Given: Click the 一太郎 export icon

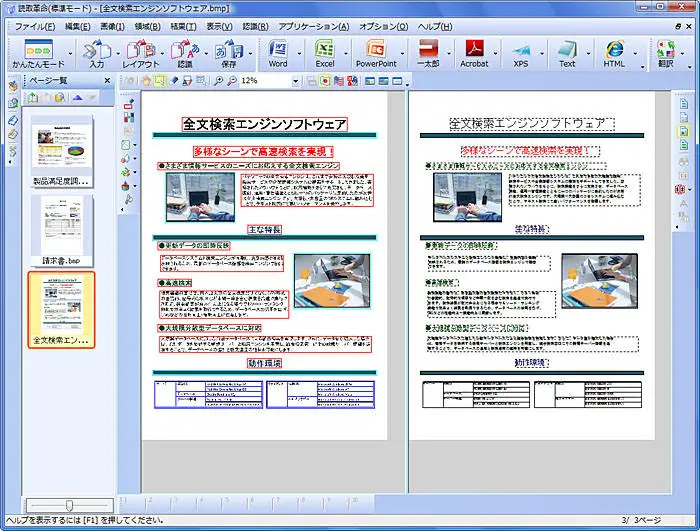Looking at the screenshot, I should (x=429, y=51).
